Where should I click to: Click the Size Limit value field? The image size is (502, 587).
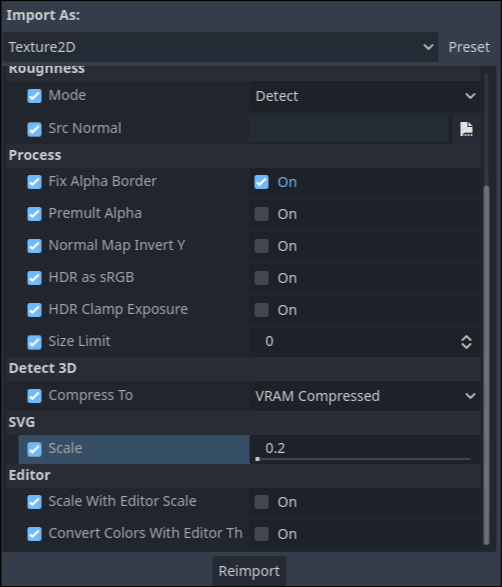(x=354, y=342)
